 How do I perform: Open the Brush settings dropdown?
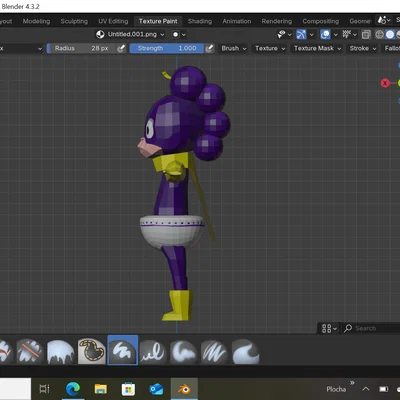pyautogui.click(x=234, y=48)
